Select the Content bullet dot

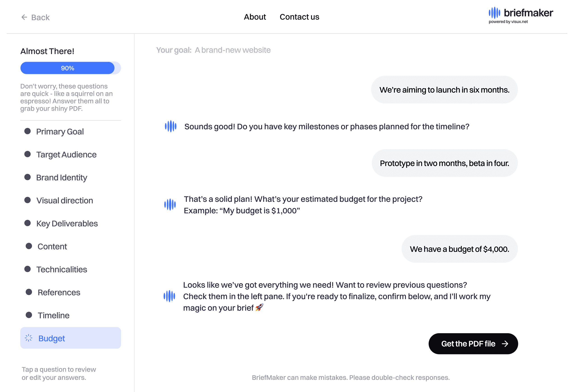pyautogui.click(x=29, y=246)
